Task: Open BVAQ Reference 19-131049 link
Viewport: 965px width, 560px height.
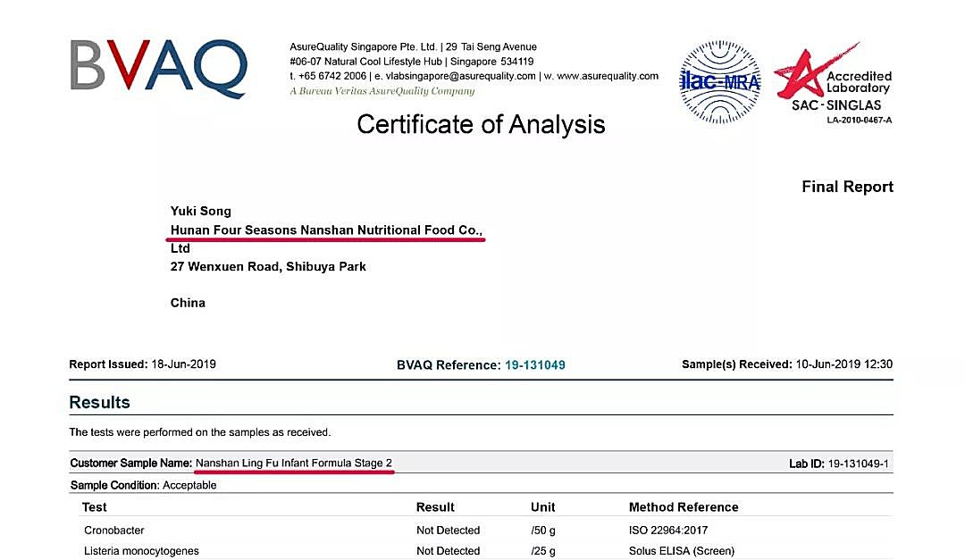Action: click(535, 365)
